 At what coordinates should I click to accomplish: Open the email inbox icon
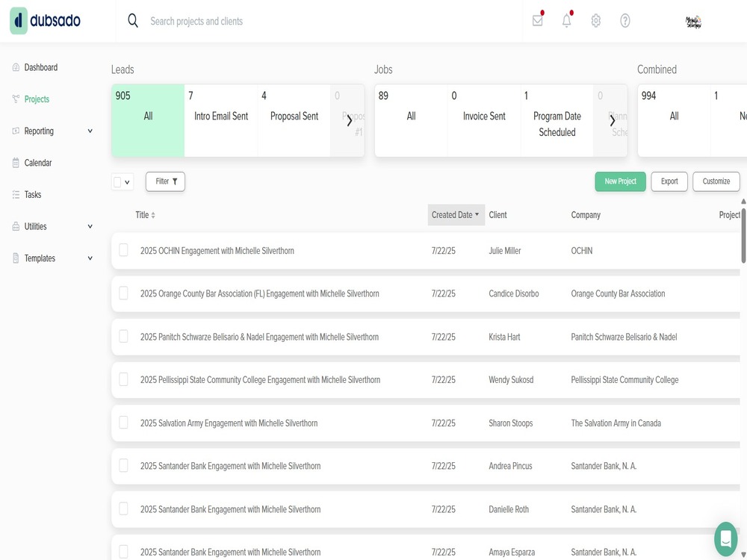[x=537, y=20]
